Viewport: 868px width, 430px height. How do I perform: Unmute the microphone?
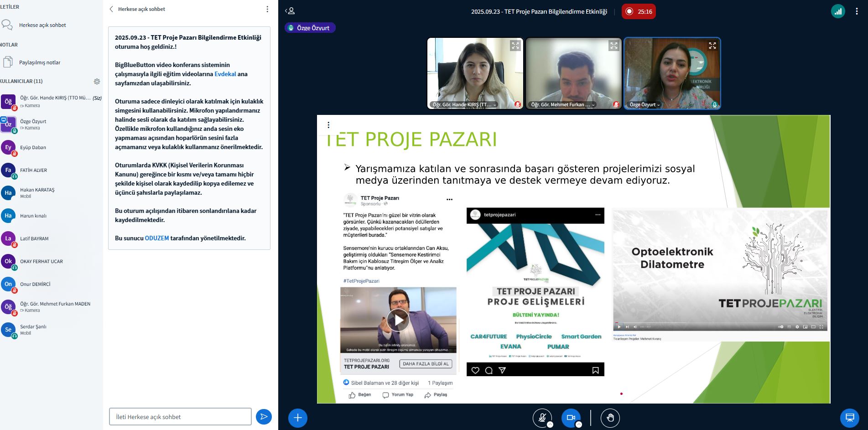click(x=542, y=418)
